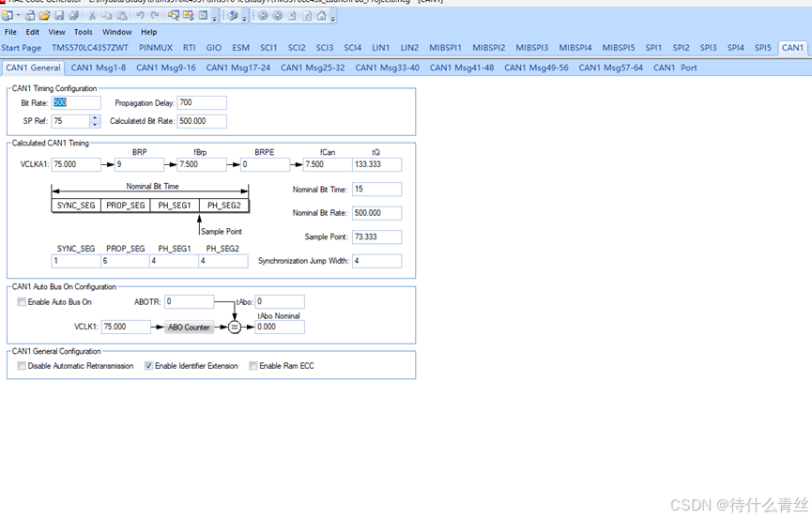The height and width of the screenshot is (519, 812).
Task: Click the toolbar icon with pencil and window
Action: (188, 16)
